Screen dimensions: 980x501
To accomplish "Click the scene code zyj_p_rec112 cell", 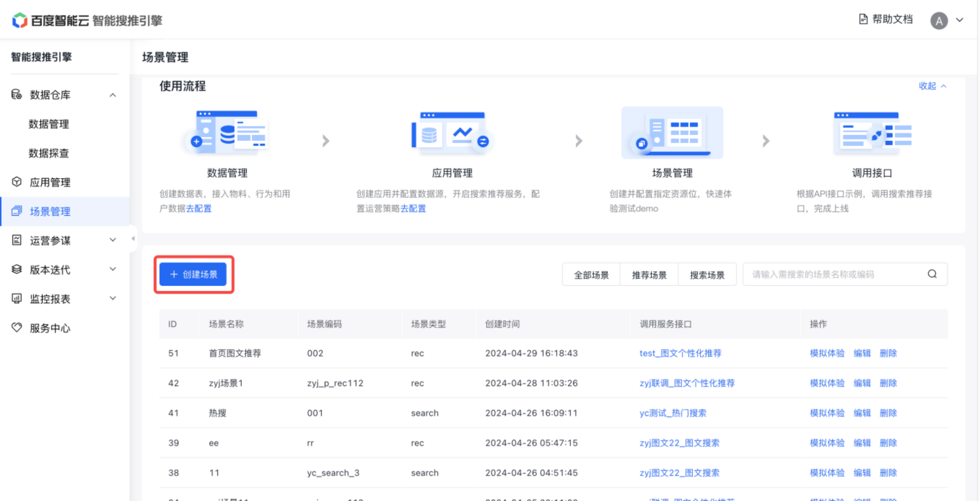I will [335, 383].
